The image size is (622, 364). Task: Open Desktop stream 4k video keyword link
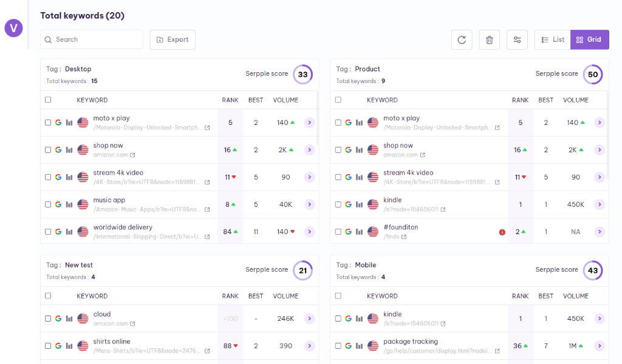pos(118,173)
